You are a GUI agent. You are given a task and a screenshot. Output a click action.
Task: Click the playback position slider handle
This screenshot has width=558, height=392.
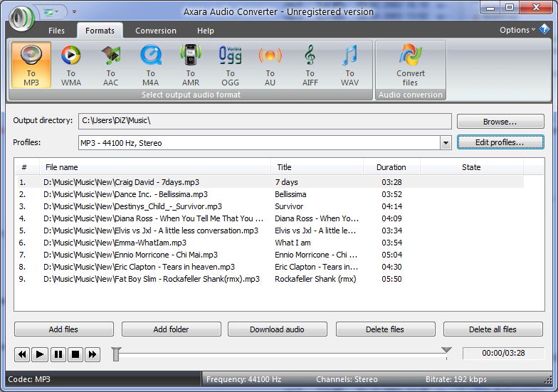(117, 354)
